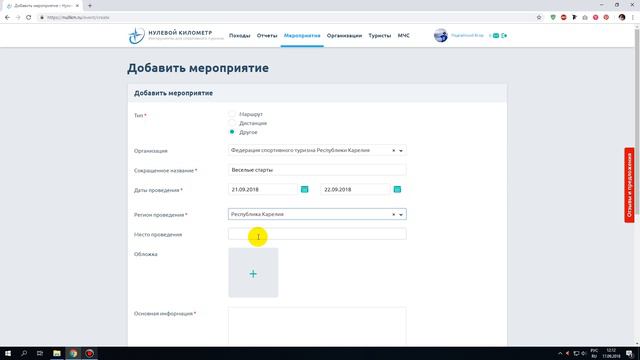Viewport: 640px width, 360px height.
Task: Go back in the browser
Action: pyautogui.click(x=7, y=18)
